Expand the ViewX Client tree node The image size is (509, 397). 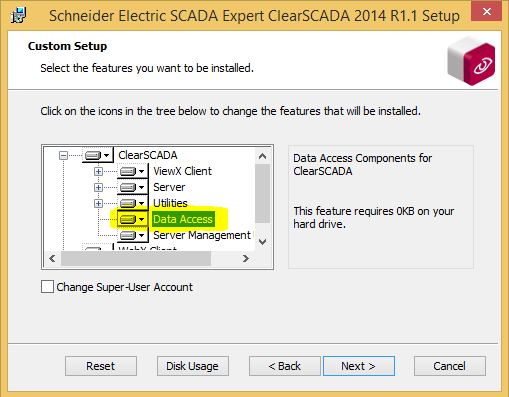(98, 171)
